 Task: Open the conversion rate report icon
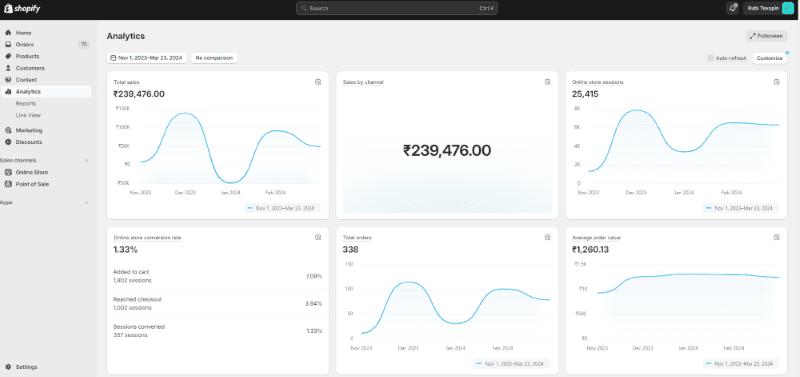pyautogui.click(x=318, y=237)
